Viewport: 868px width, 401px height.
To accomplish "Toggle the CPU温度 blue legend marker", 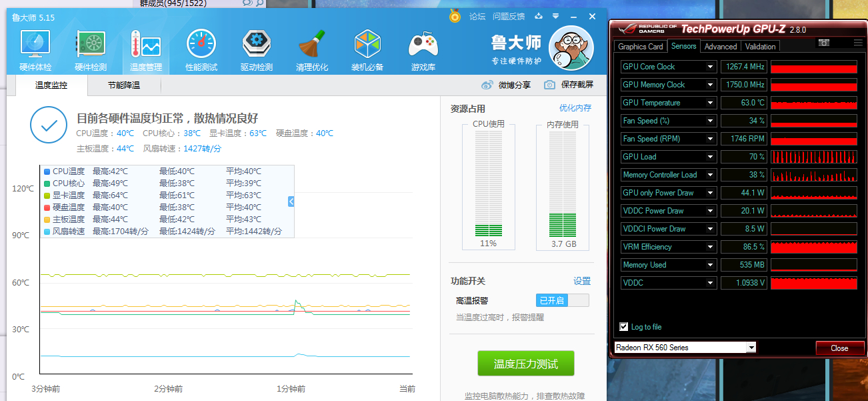I will tap(47, 171).
